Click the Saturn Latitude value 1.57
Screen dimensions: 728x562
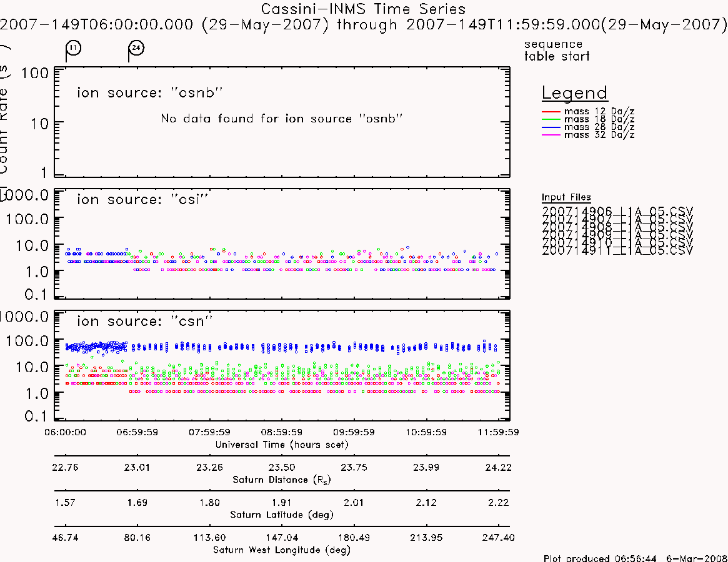tap(65, 503)
